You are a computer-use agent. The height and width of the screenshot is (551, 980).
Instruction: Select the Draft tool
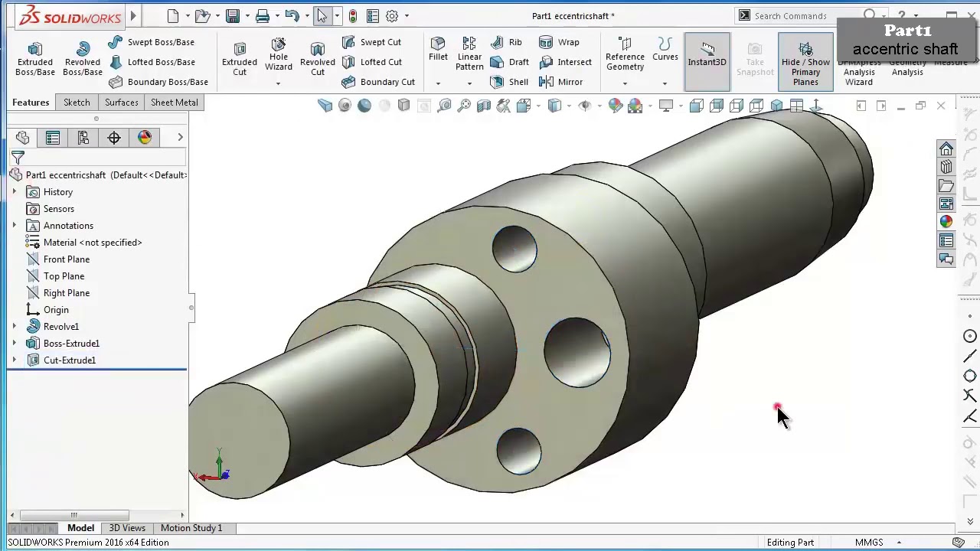coord(509,62)
